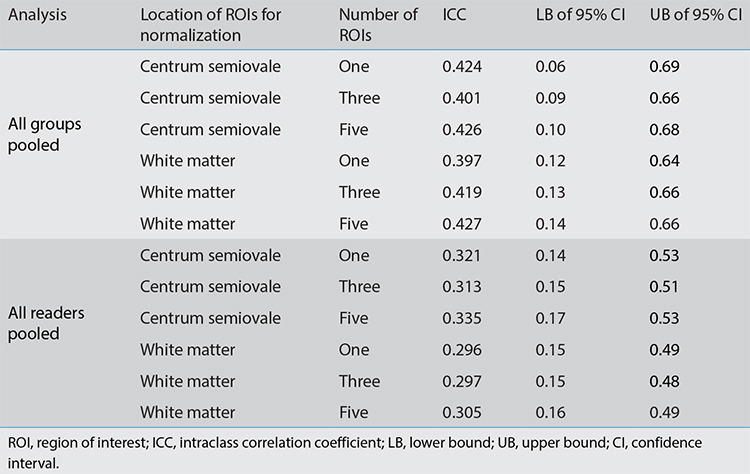
Task: Select the upper bound value 0.69
Action: [x=664, y=67]
